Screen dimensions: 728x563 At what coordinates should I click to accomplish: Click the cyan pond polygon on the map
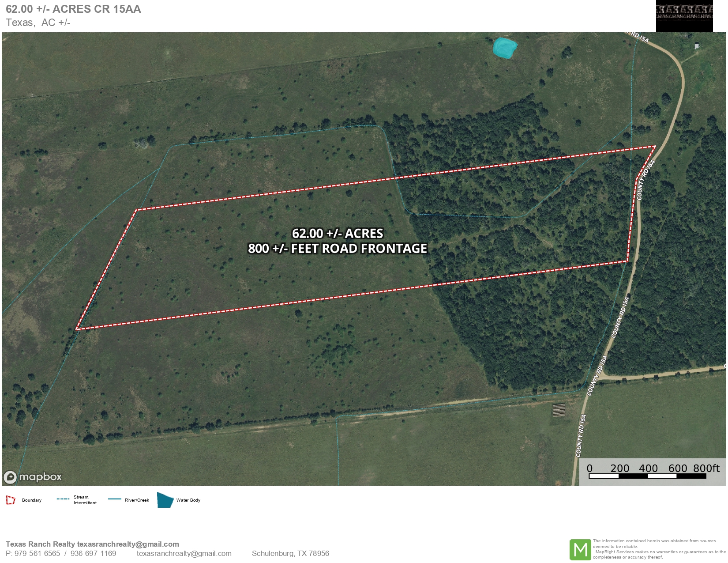[504, 47]
